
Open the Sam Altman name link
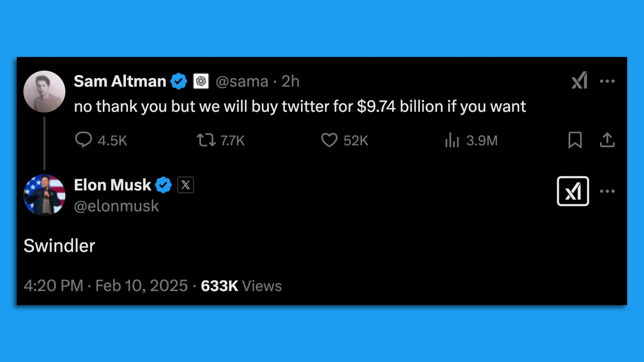pyautogui.click(x=120, y=81)
